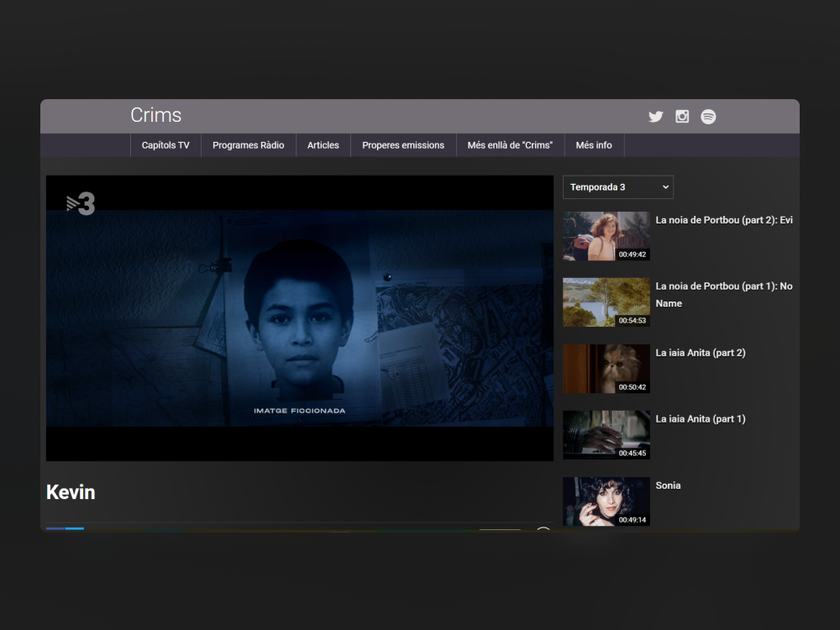Viewport: 840px width, 630px height.
Task: Open the Articles menu item
Action: tap(323, 145)
